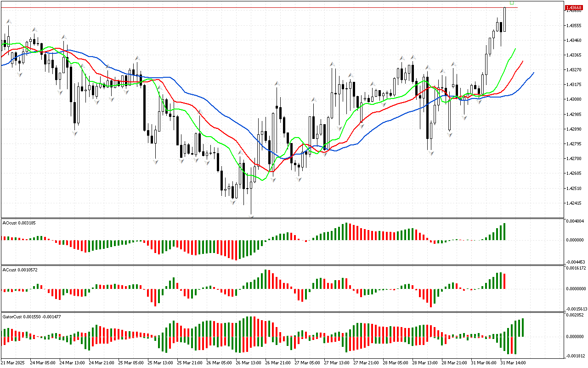This screenshot has width=588, height=368.
Task: Click the 27 Mar 13:00 time label
Action: pos(337,362)
